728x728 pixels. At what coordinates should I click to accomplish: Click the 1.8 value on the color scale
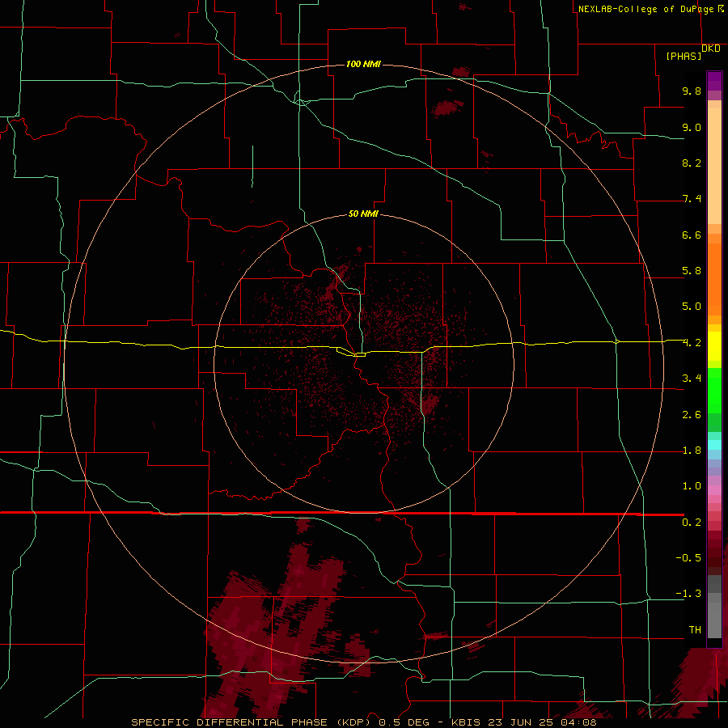click(x=692, y=451)
